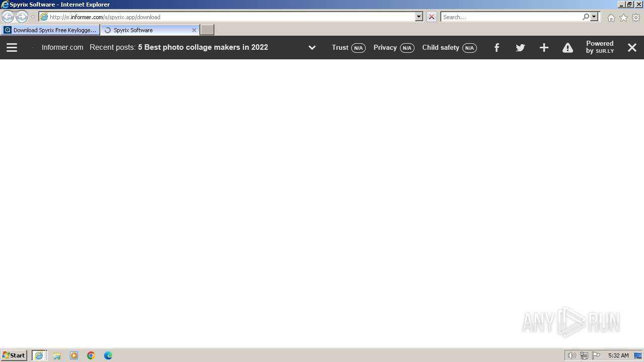This screenshot has height=362, width=644.
Task: Open a new tab
Action: click(x=207, y=30)
